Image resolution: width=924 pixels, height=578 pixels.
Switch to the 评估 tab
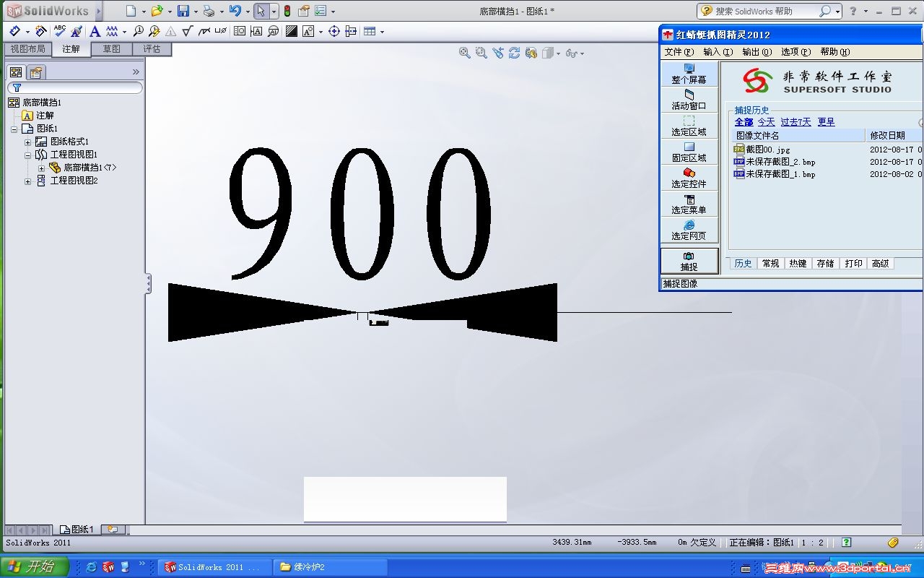(152, 49)
